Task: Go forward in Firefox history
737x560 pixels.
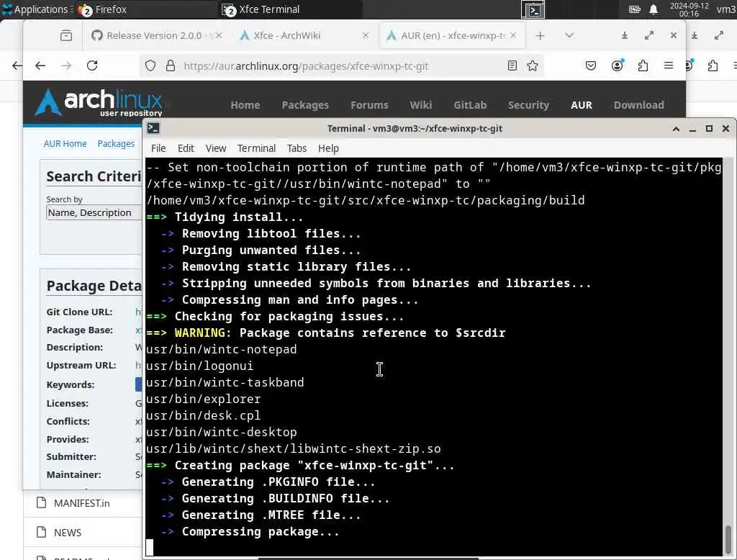Action: [66, 66]
